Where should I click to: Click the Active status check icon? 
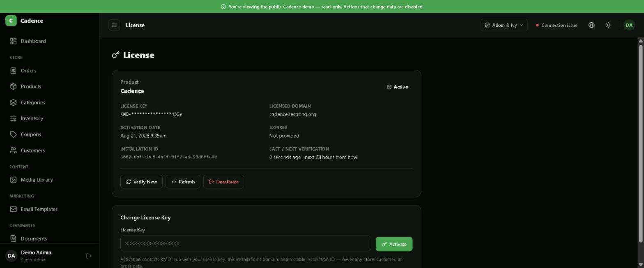point(389,87)
